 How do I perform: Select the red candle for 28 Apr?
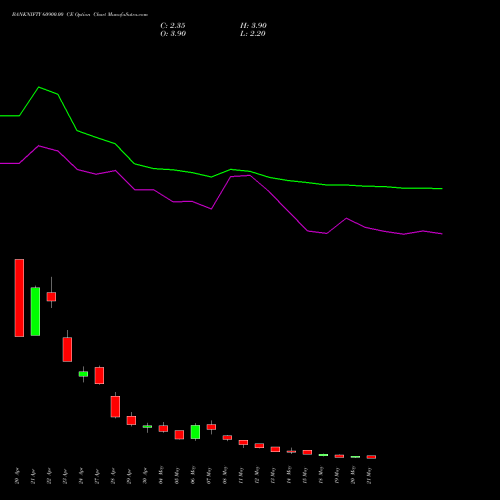[115, 406]
